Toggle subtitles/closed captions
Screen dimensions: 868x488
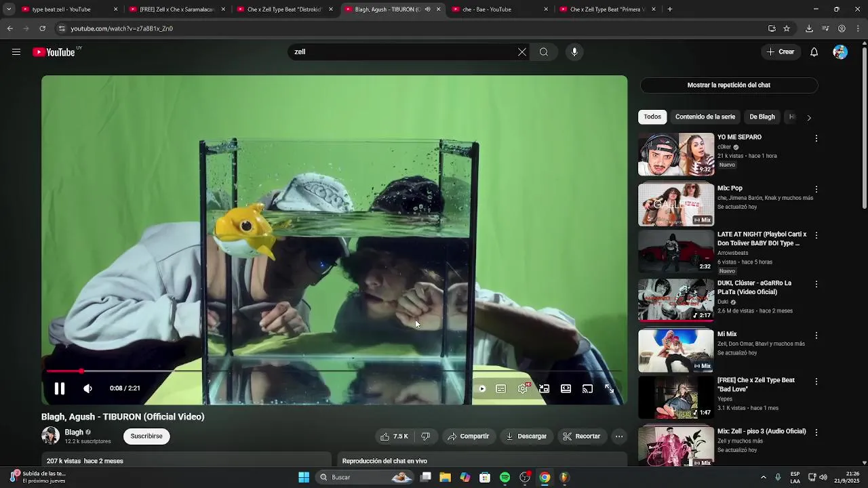point(500,389)
